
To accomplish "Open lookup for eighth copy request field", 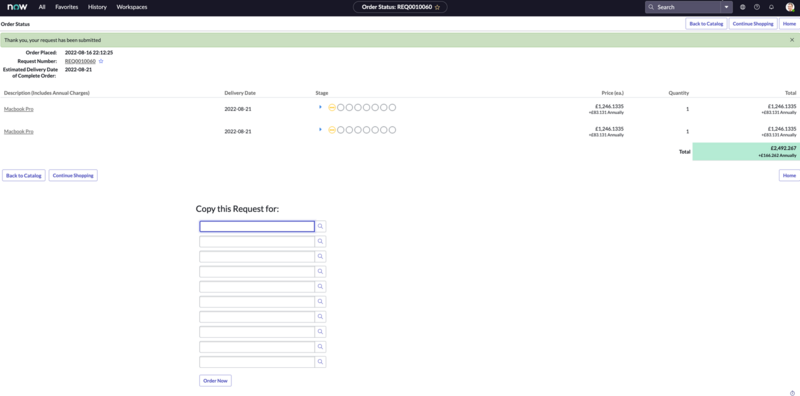I will [320, 332].
